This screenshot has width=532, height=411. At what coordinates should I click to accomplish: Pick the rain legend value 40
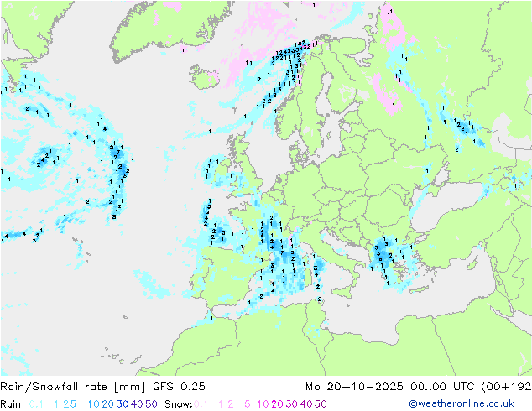point(137,404)
